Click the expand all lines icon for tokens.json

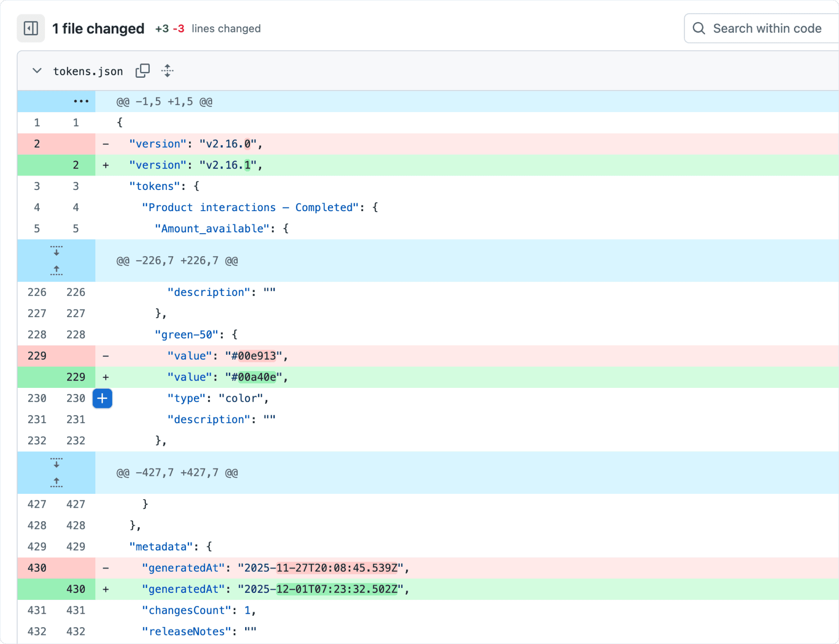pyautogui.click(x=167, y=71)
